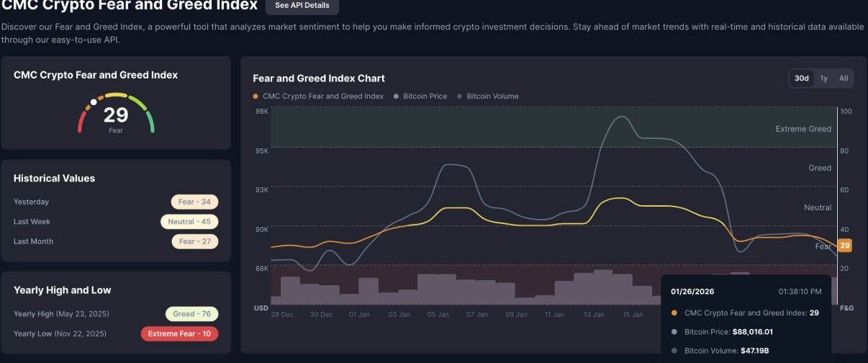Show All time chart range
Screen dimensions: 868x363
pyautogui.click(x=843, y=79)
